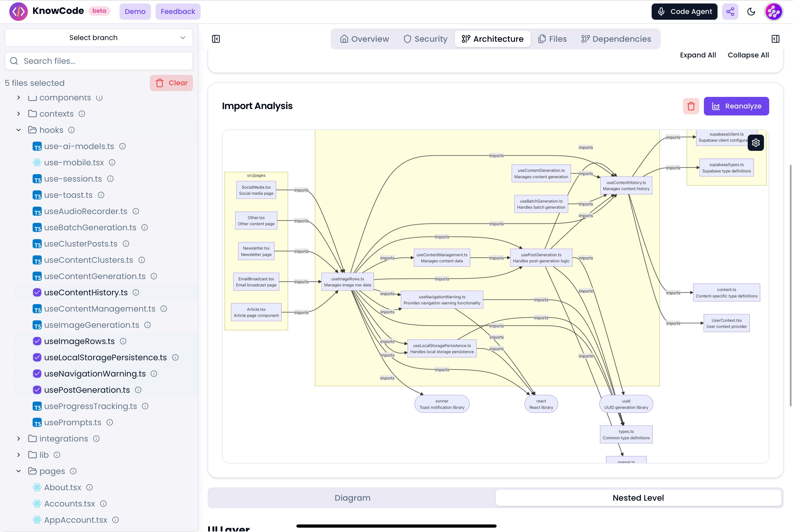Click Expand All
Image resolution: width=793 pixels, height=532 pixels.
click(x=698, y=55)
